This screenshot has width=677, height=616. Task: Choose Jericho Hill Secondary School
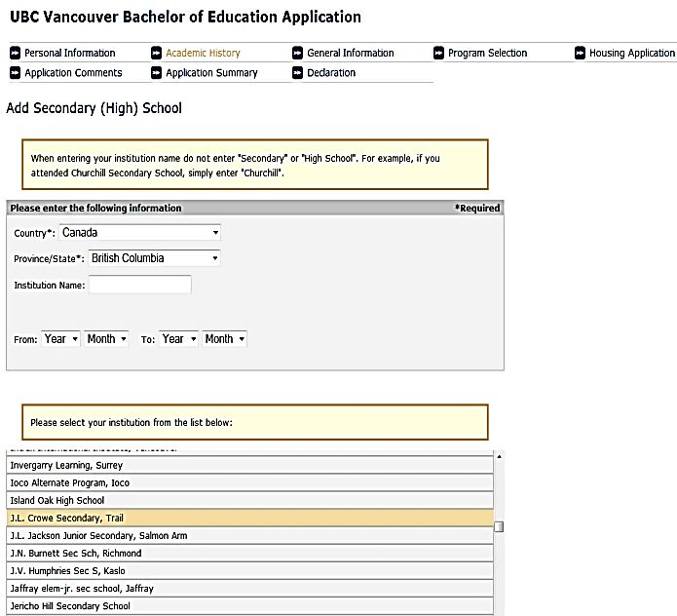point(250,606)
